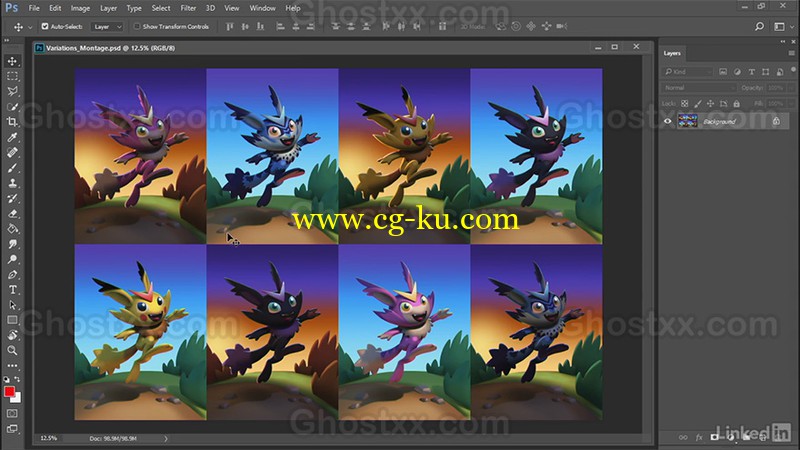The image size is (800, 450).
Task: Select the Polygonal Lasso tool
Action: pyautogui.click(x=12, y=91)
